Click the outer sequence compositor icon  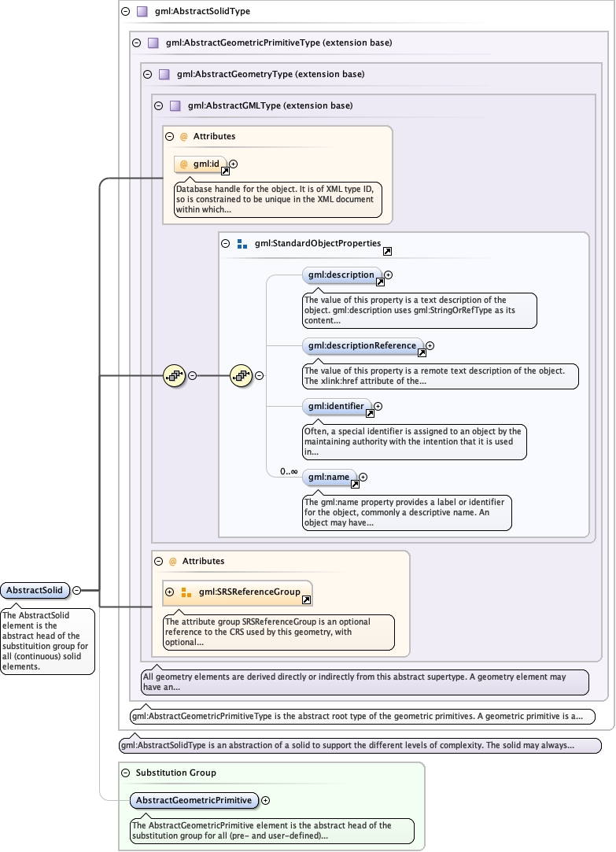point(174,376)
